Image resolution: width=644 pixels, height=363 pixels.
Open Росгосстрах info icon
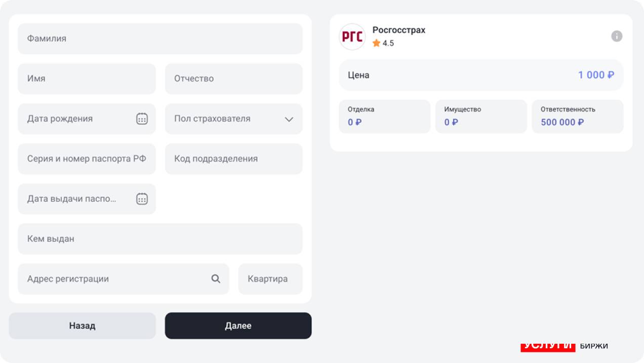617,36
